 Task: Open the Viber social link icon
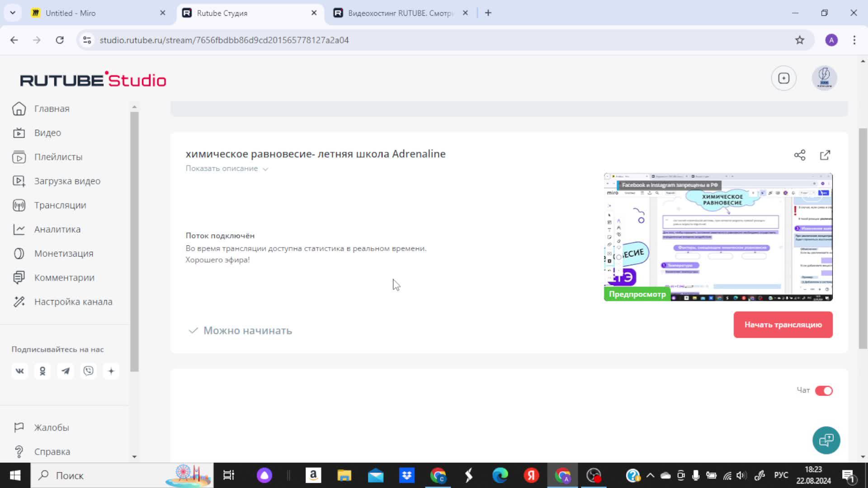click(89, 371)
